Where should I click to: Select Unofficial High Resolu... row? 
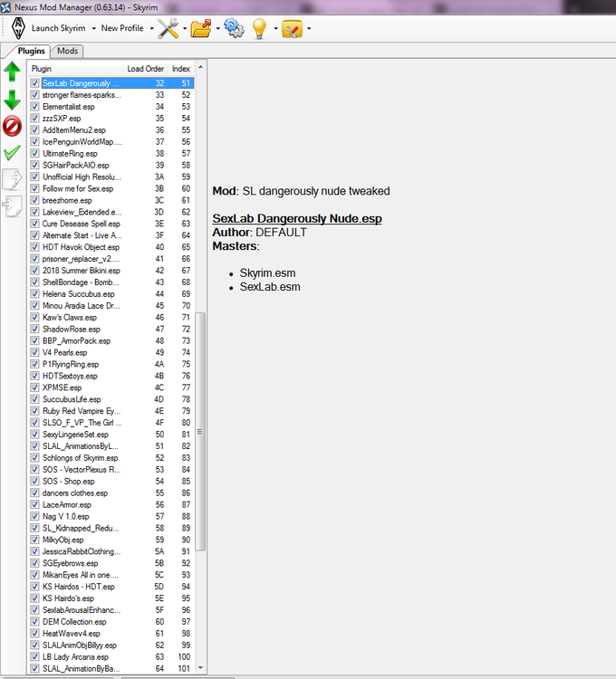[111, 177]
